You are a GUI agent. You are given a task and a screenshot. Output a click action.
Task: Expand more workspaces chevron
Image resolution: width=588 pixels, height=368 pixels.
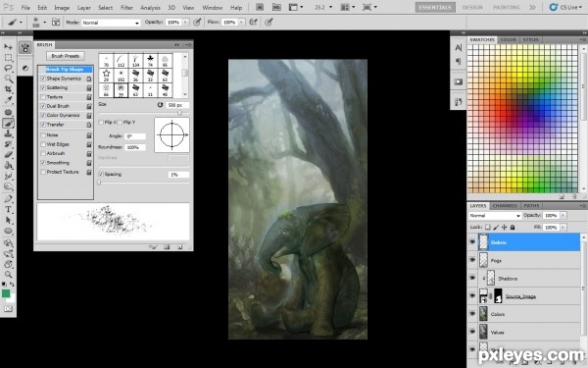click(532, 7)
